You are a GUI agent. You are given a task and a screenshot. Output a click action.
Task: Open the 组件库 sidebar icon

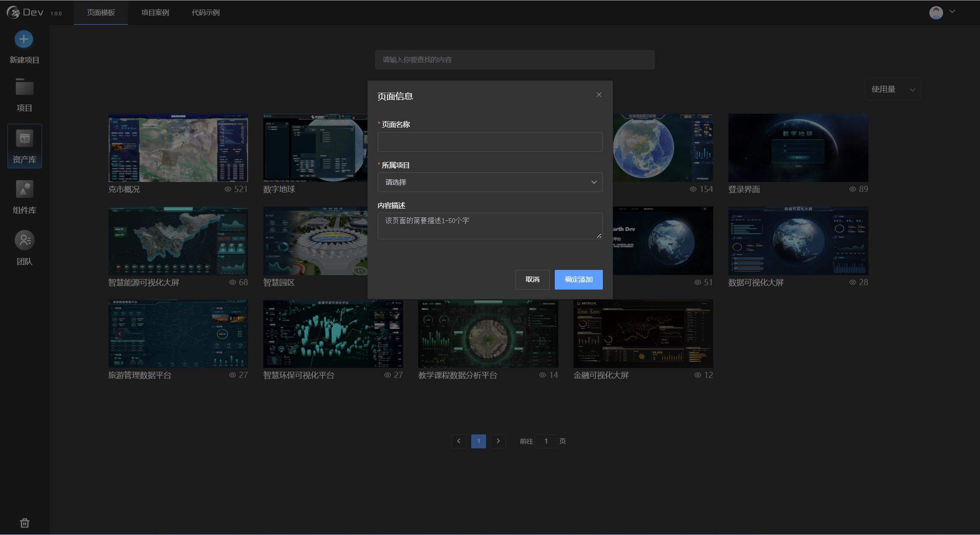click(24, 189)
